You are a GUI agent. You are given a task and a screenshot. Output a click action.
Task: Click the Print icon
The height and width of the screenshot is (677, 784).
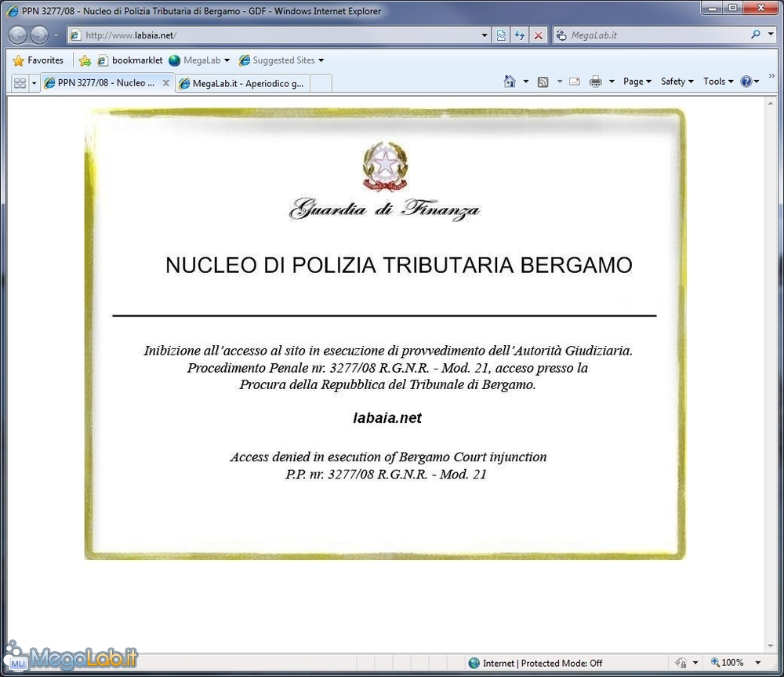[596, 82]
